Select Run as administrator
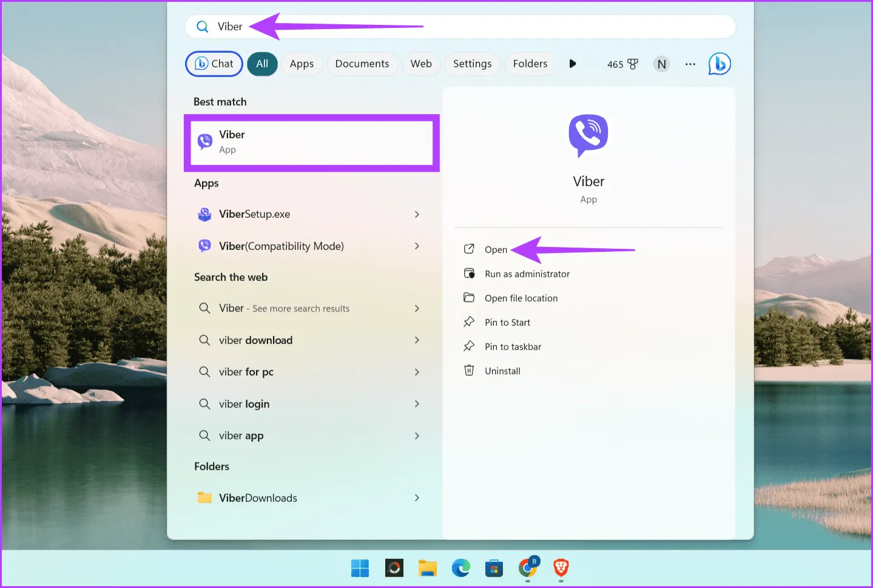The image size is (873, 588). tap(527, 274)
